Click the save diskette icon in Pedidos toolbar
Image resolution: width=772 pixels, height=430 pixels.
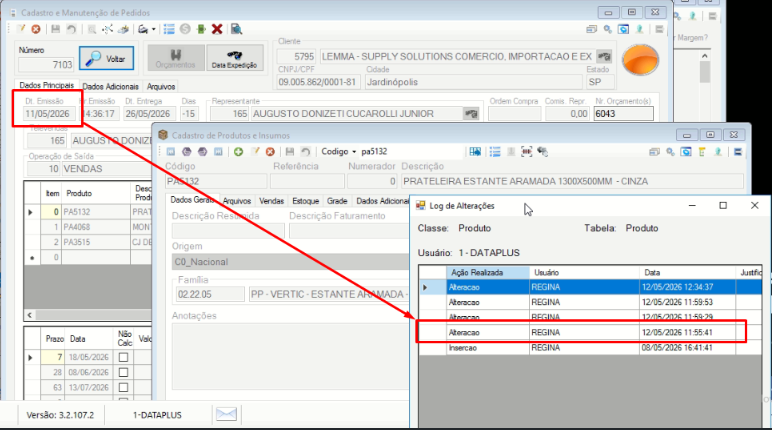pyautogui.click(x=56, y=29)
